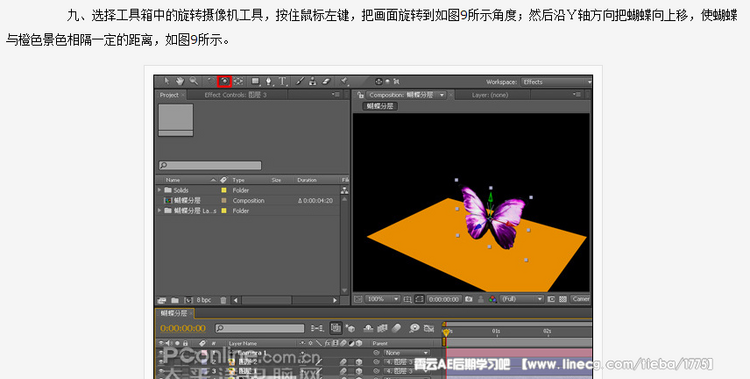
Task: Open the Project panel options menu
Action: tap(337, 95)
